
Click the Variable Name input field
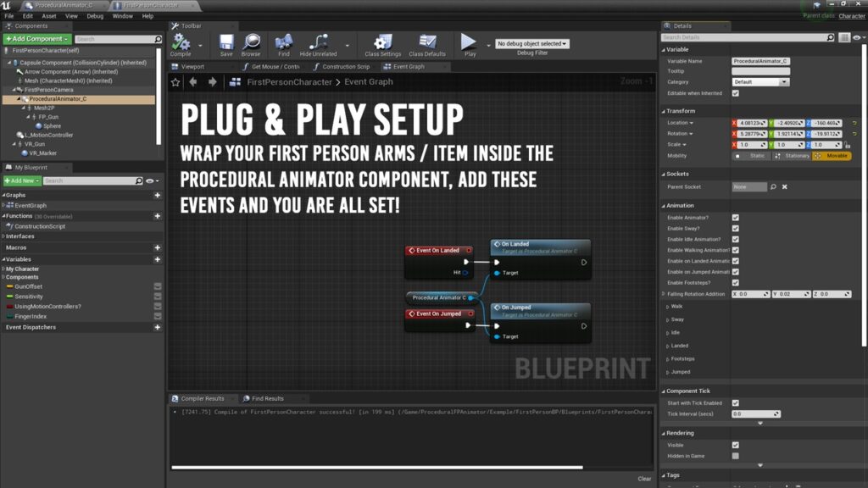(x=761, y=61)
